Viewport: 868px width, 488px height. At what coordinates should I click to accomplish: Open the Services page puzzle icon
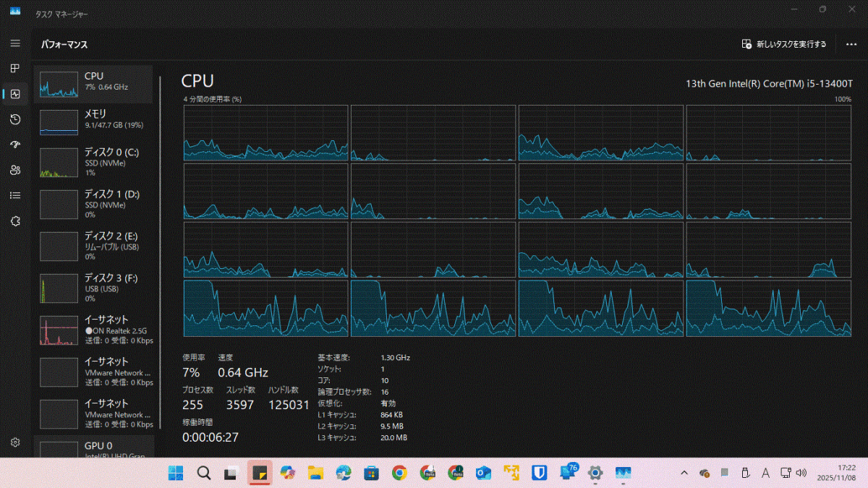tap(14, 221)
